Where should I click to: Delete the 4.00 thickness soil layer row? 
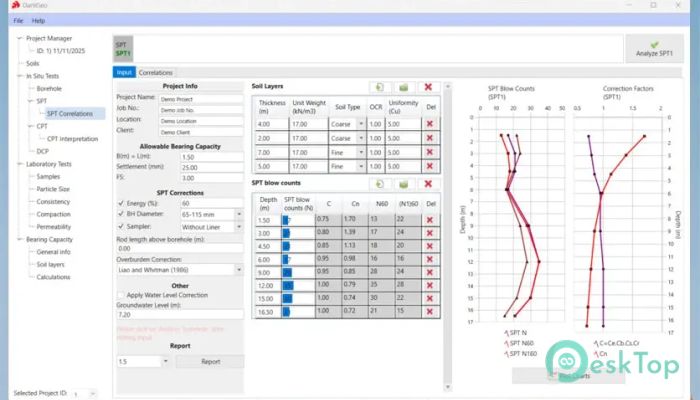point(430,124)
